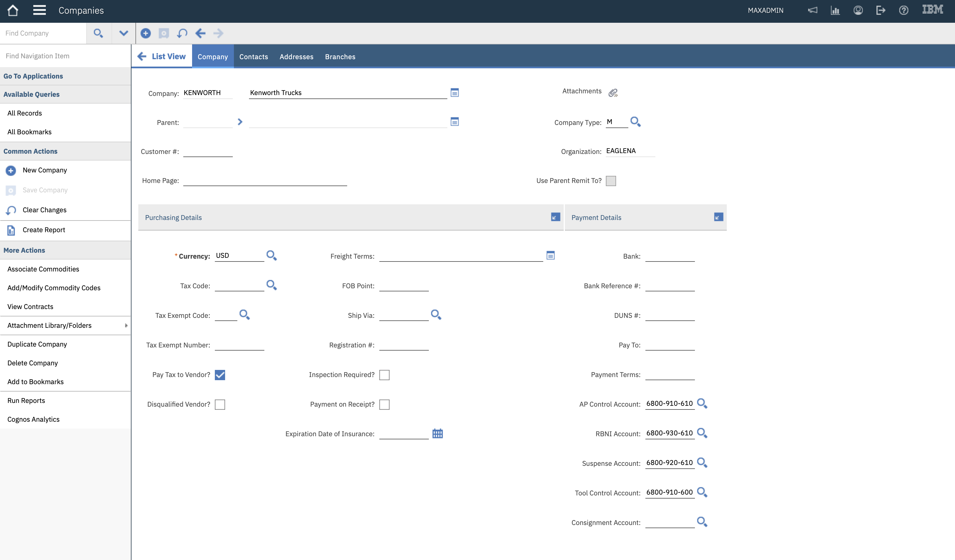Expand Attachment Library/Folders submenu arrow
955x560 pixels.
click(x=126, y=326)
